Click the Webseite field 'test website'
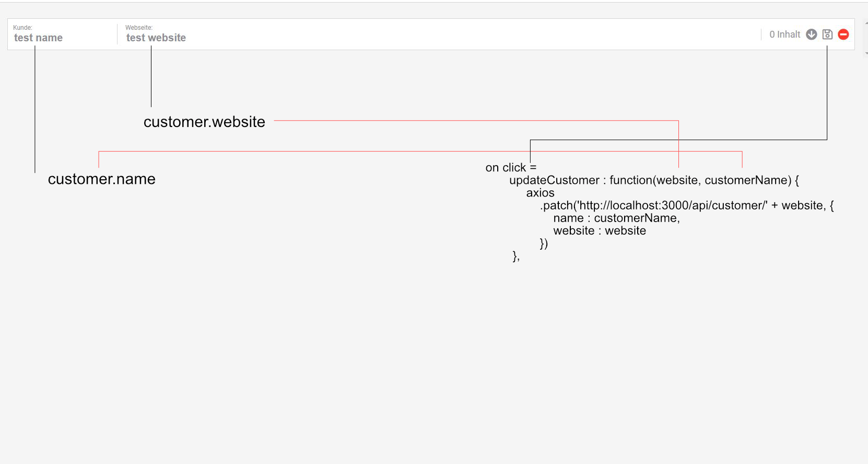This screenshot has height=464, width=868. pos(156,38)
